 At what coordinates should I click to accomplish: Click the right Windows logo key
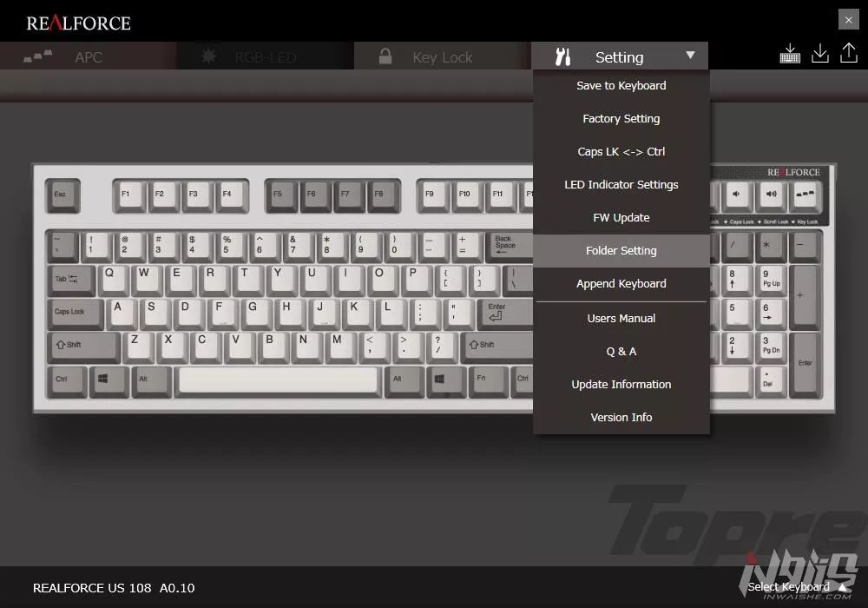coord(445,380)
